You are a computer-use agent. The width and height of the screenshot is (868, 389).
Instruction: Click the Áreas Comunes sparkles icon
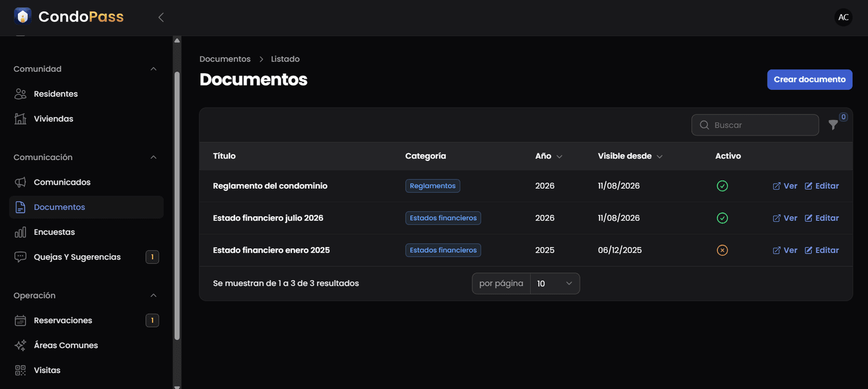(x=20, y=345)
